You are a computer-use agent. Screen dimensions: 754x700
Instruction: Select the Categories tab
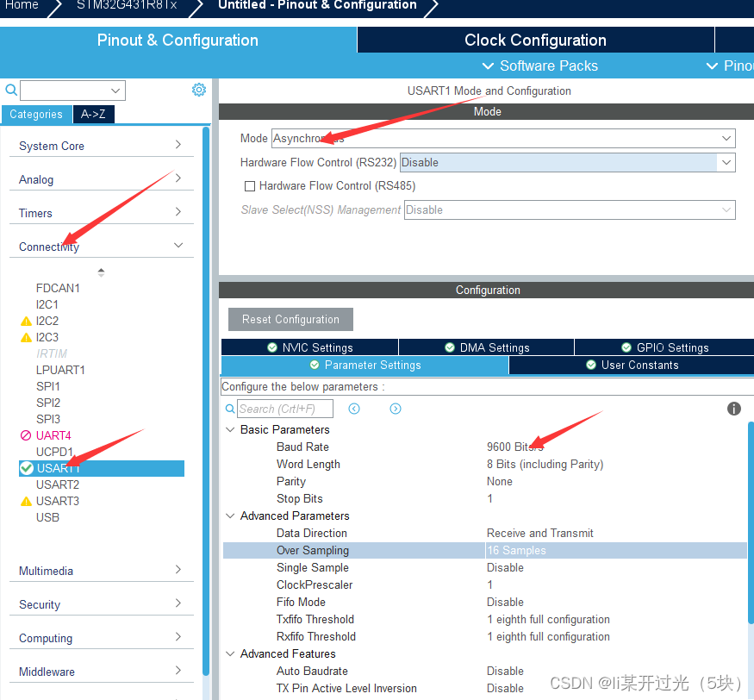[x=36, y=115]
